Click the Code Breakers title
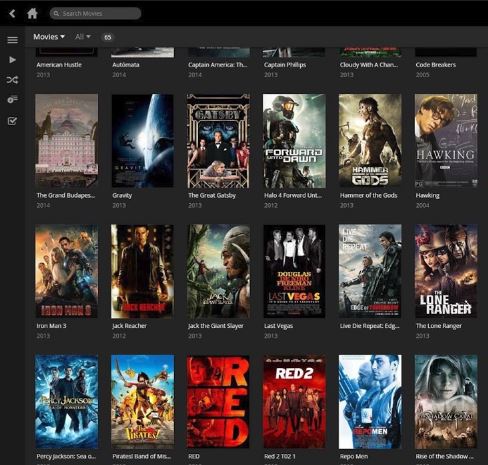This screenshot has height=465, width=488. pyautogui.click(x=436, y=65)
